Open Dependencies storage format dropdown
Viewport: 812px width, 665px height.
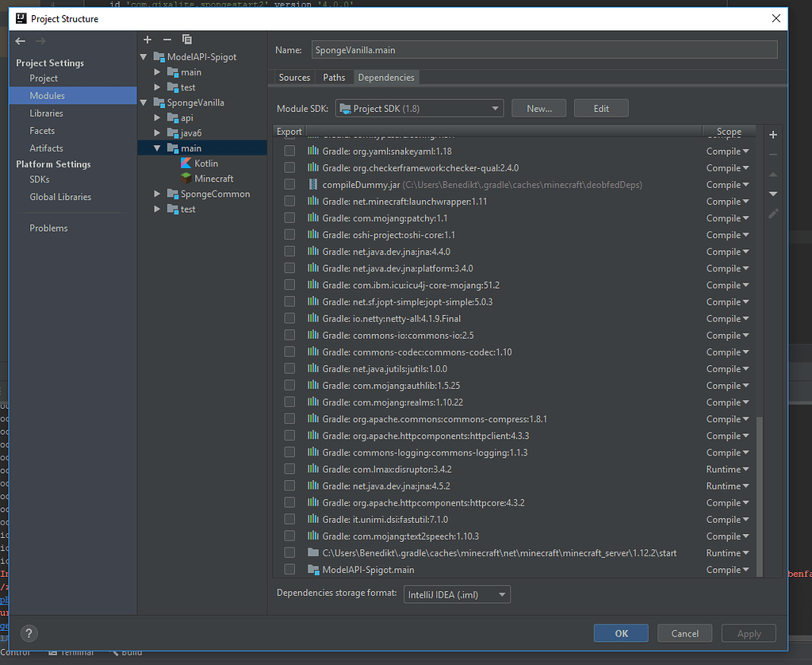pos(457,594)
